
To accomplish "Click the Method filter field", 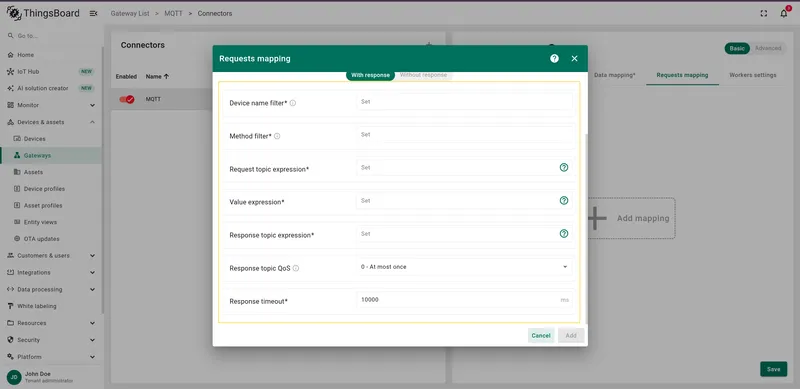I will pyautogui.click(x=464, y=135).
